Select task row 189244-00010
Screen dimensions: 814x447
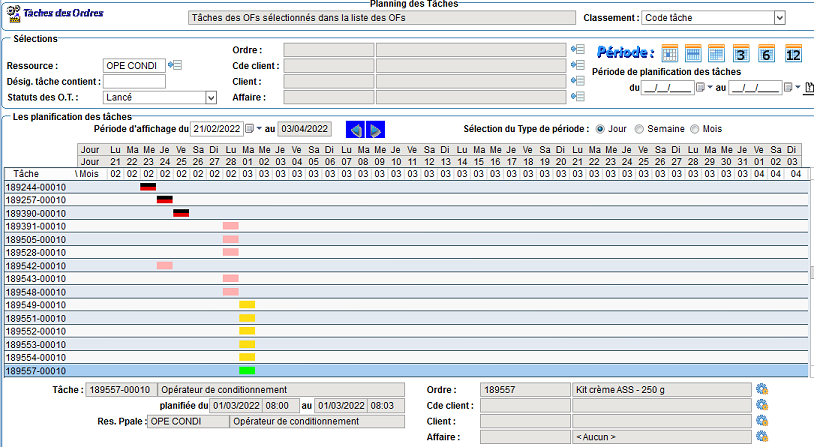(x=37, y=187)
